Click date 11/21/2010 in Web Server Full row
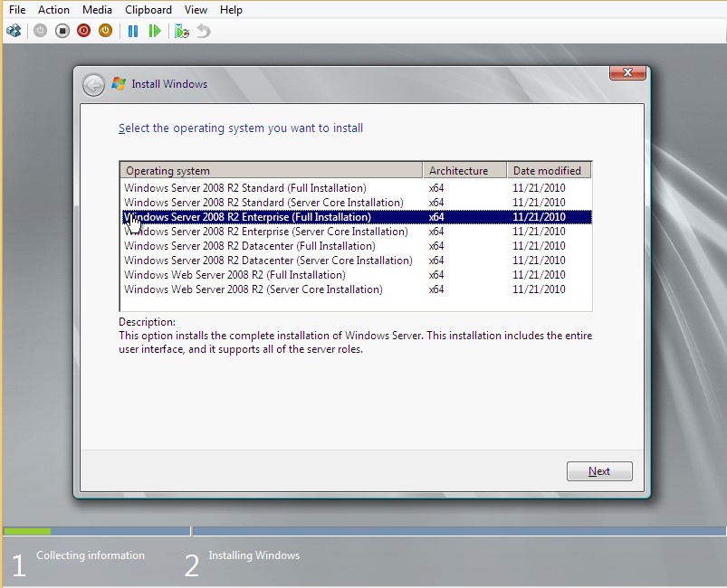 click(539, 275)
